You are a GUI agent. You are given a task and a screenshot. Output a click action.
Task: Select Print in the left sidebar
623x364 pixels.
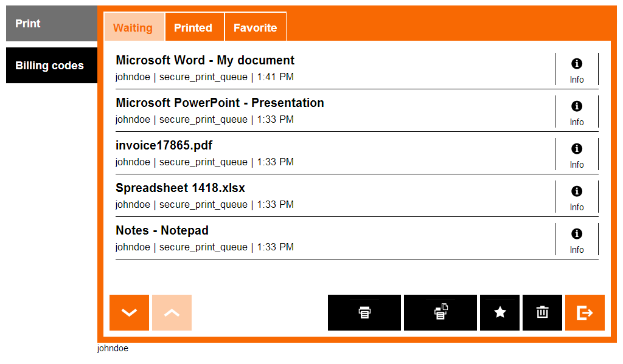[x=50, y=24]
